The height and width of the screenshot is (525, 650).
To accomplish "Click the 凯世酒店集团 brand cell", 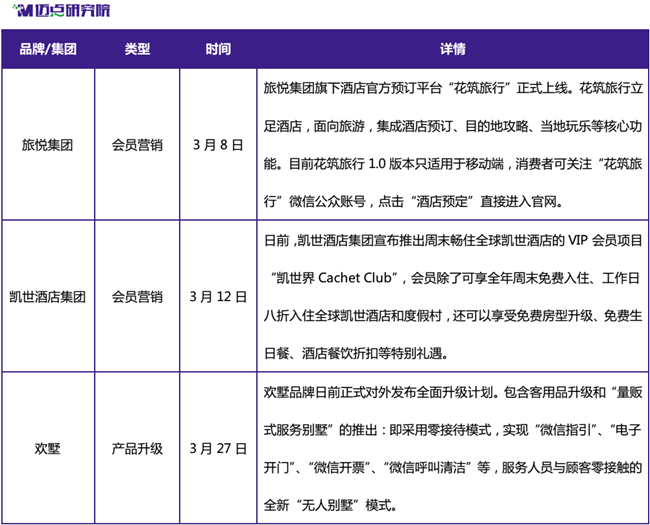I will click(48, 297).
